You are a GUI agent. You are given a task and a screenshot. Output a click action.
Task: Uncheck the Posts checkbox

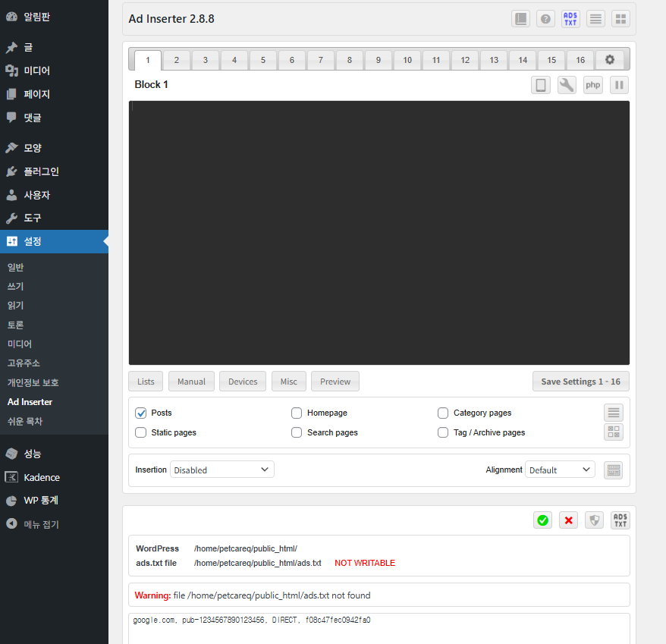(141, 413)
